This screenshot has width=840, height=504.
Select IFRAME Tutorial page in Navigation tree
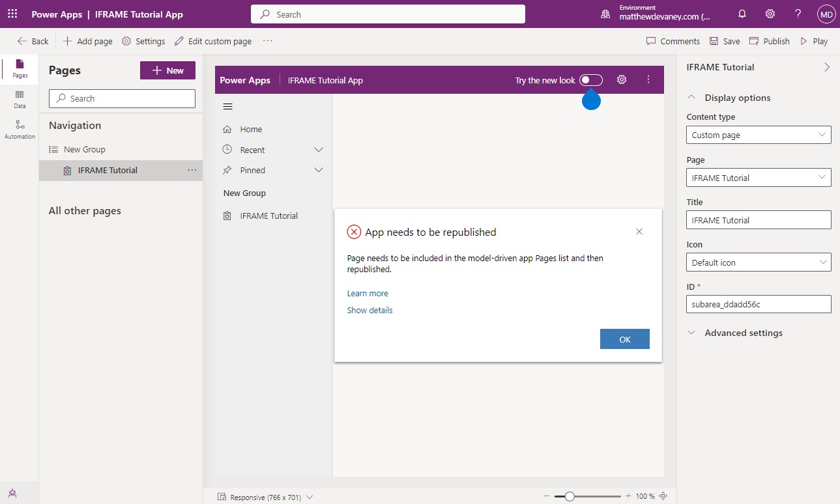click(108, 170)
